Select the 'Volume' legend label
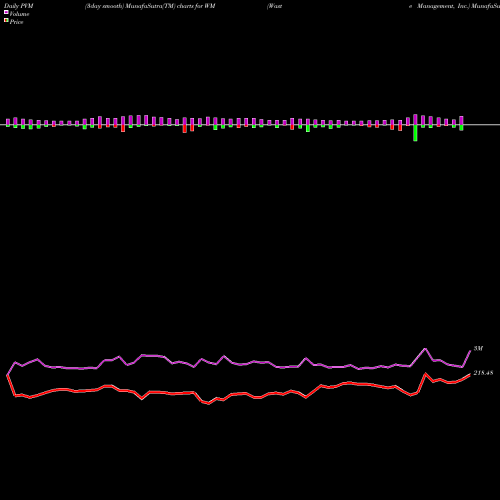500x500 pixels. pyautogui.click(x=19, y=14)
